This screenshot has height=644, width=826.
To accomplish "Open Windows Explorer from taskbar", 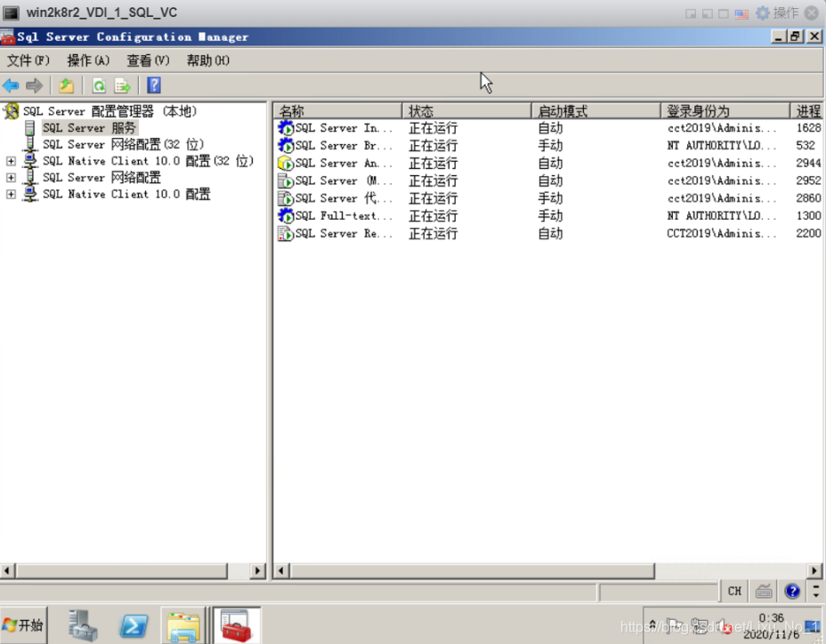I will tap(182, 626).
